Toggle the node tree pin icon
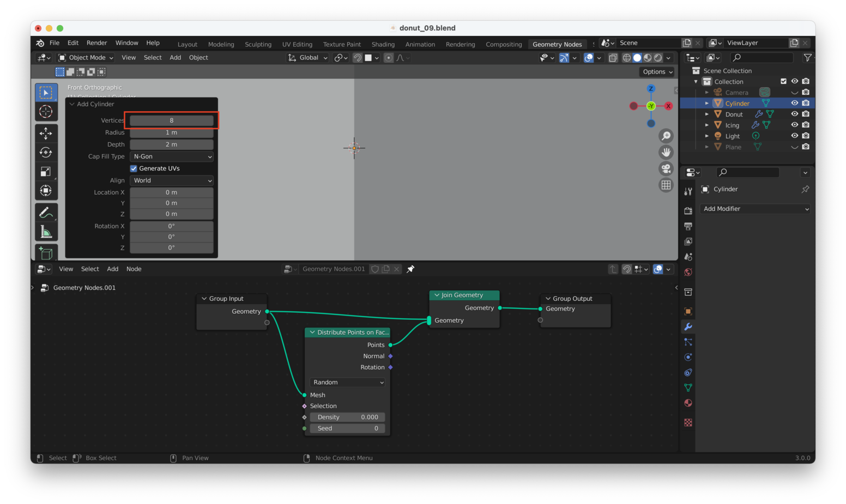The image size is (846, 504). coord(410,269)
